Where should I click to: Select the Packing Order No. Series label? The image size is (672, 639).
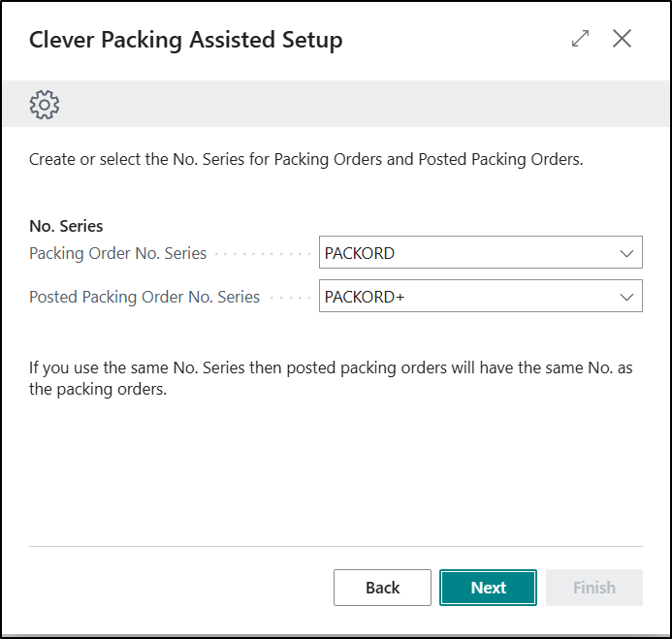point(117,254)
